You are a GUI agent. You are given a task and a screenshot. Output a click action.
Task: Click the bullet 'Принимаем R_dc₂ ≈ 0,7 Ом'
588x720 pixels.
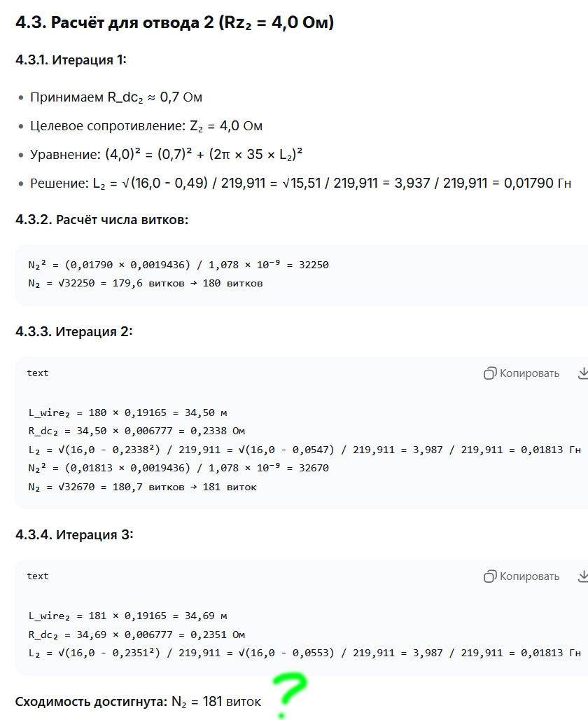pyautogui.click(x=116, y=97)
